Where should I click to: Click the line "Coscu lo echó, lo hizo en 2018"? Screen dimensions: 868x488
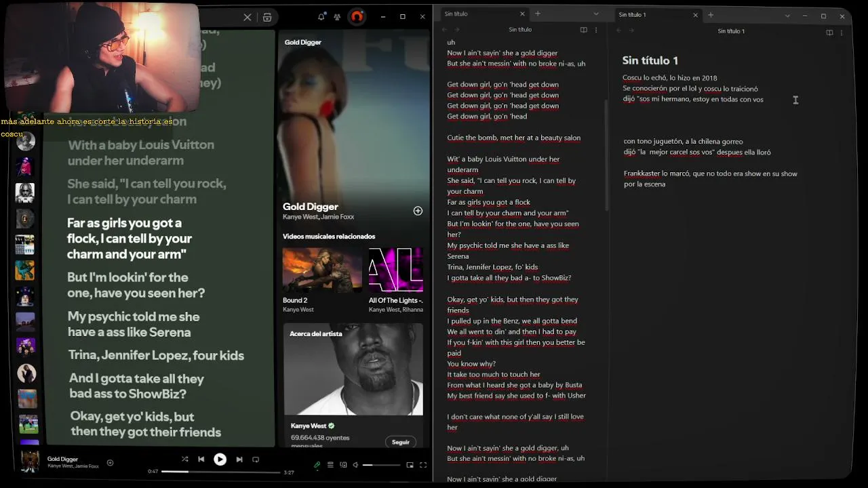click(669, 78)
